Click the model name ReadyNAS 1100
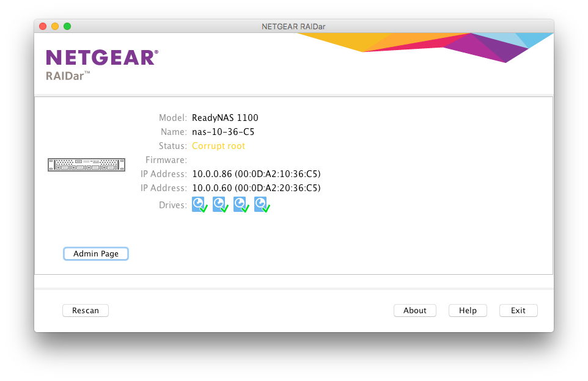 pos(226,117)
